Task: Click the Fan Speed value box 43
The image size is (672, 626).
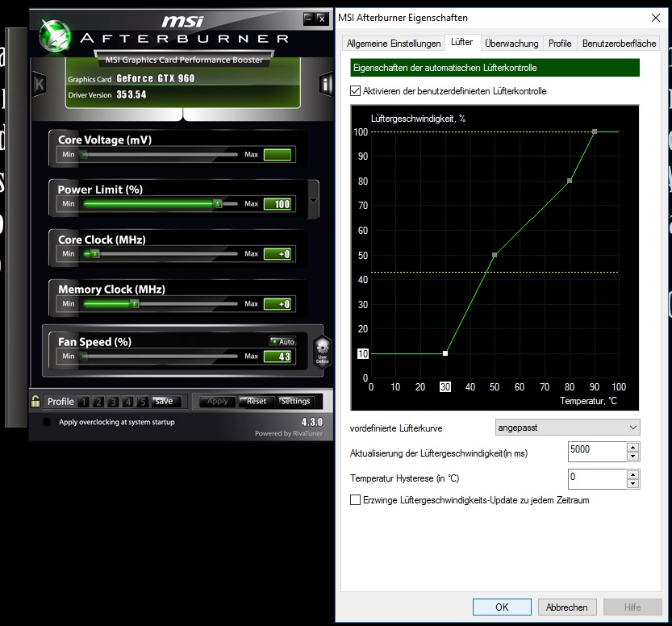Action: click(x=278, y=356)
